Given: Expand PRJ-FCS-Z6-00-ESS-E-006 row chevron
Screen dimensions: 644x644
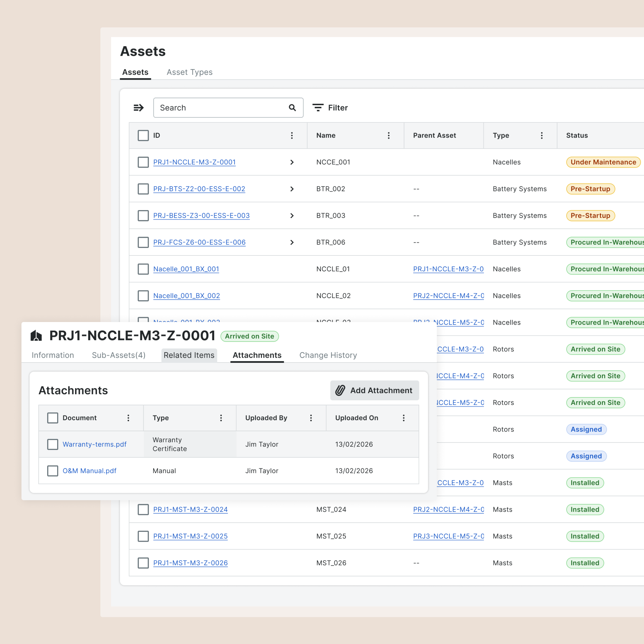Looking at the screenshot, I should tap(292, 242).
